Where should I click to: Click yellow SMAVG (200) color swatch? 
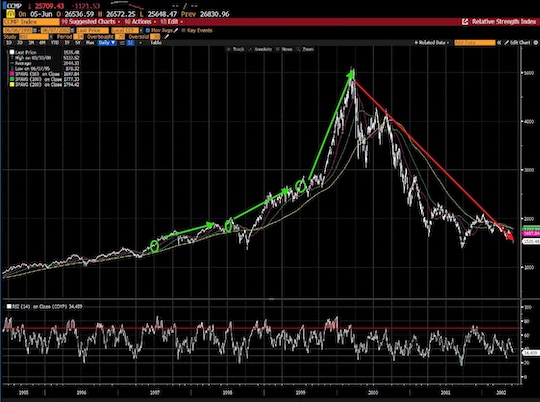12,84
